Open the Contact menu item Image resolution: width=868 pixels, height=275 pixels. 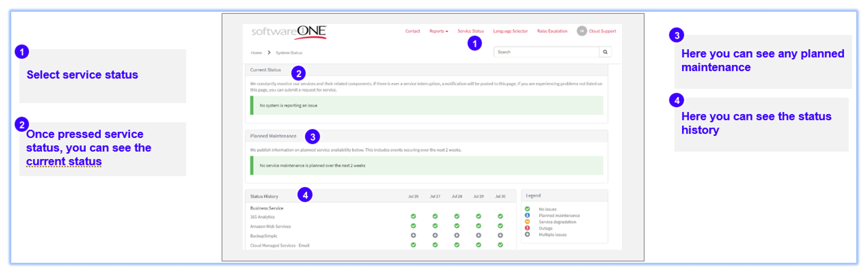pyautogui.click(x=412, y=31)
